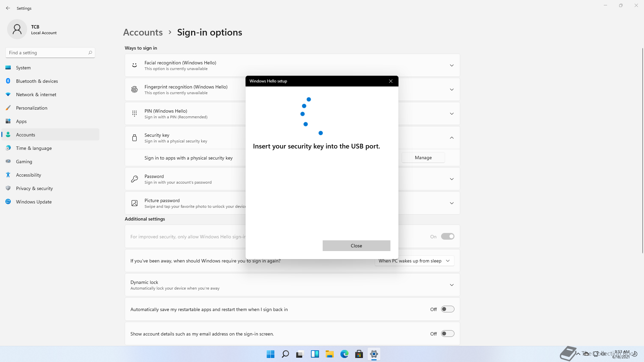Click the Picture password image icon
This screenshot has height=362, width=644.
point(135,203)
